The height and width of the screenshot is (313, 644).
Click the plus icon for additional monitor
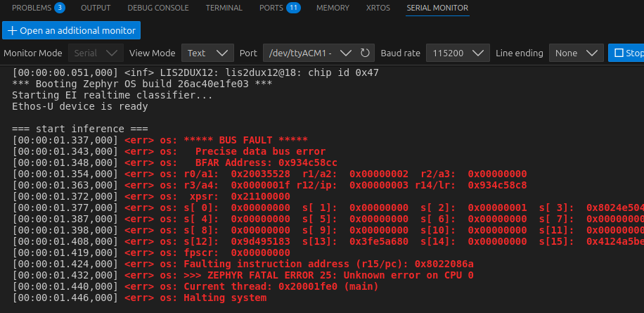click(x=12, y=30)
